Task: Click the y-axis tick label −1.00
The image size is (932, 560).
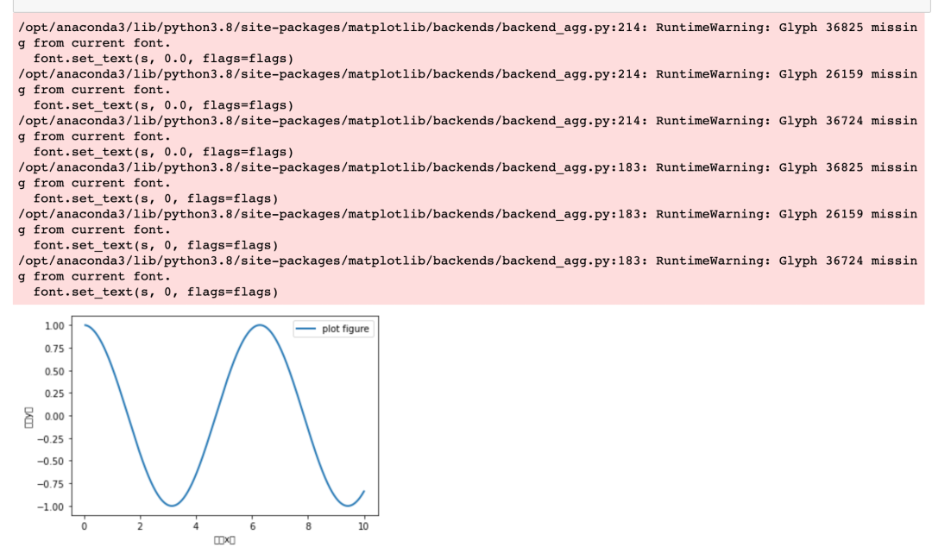Action: [x=51, y=507]
